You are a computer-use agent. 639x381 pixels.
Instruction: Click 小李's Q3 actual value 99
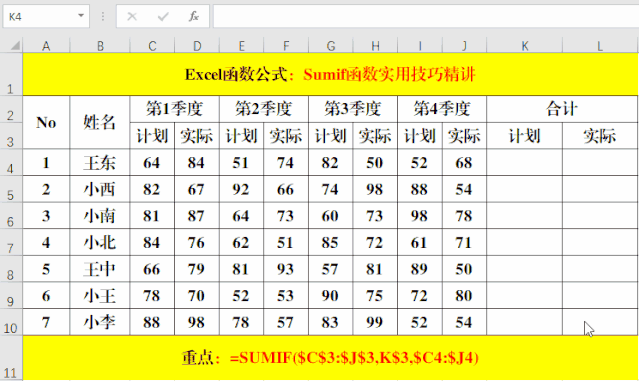pyautogui.click(x=375, y=322)
